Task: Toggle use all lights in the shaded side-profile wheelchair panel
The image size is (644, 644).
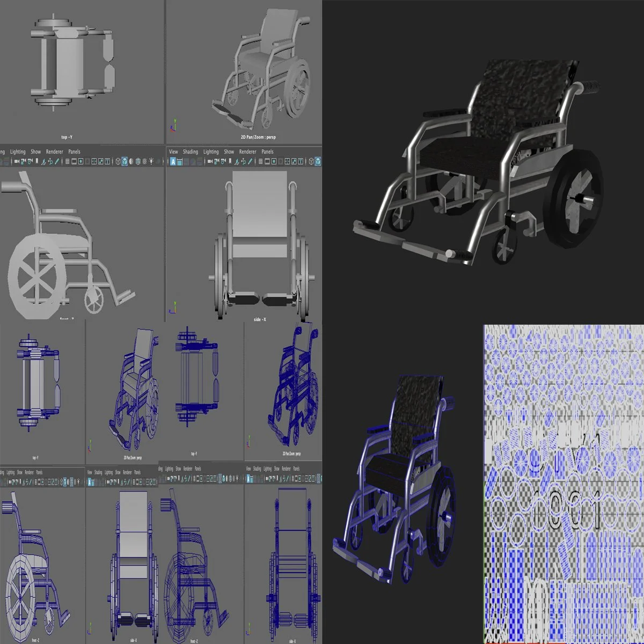Action: coord(151,162)
